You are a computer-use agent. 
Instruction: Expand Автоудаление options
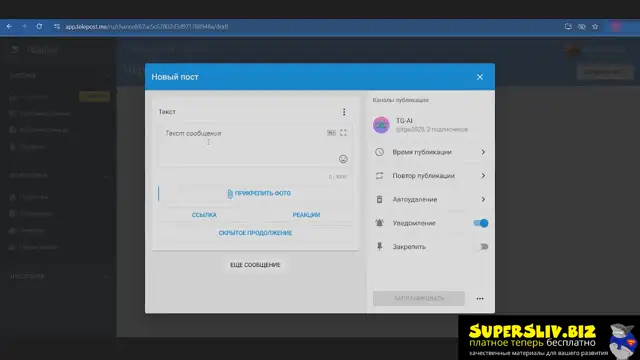(431, 199)
